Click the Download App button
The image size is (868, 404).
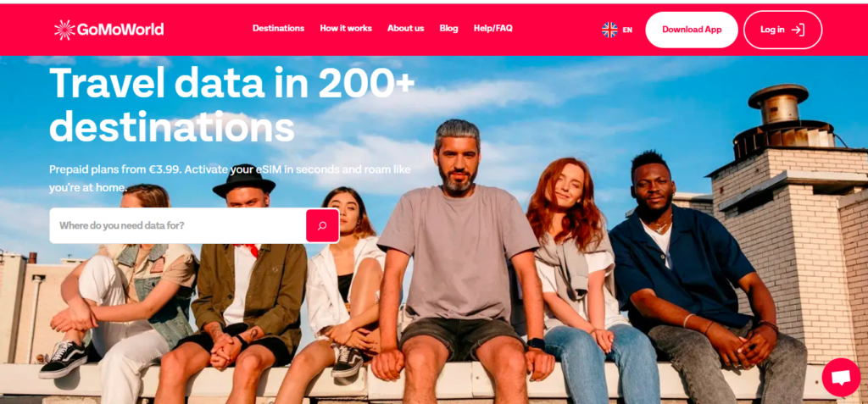click(x=692, y=30)
